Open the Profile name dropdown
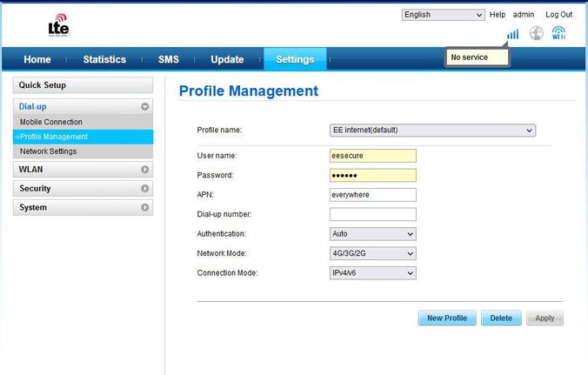 point(432,131)
